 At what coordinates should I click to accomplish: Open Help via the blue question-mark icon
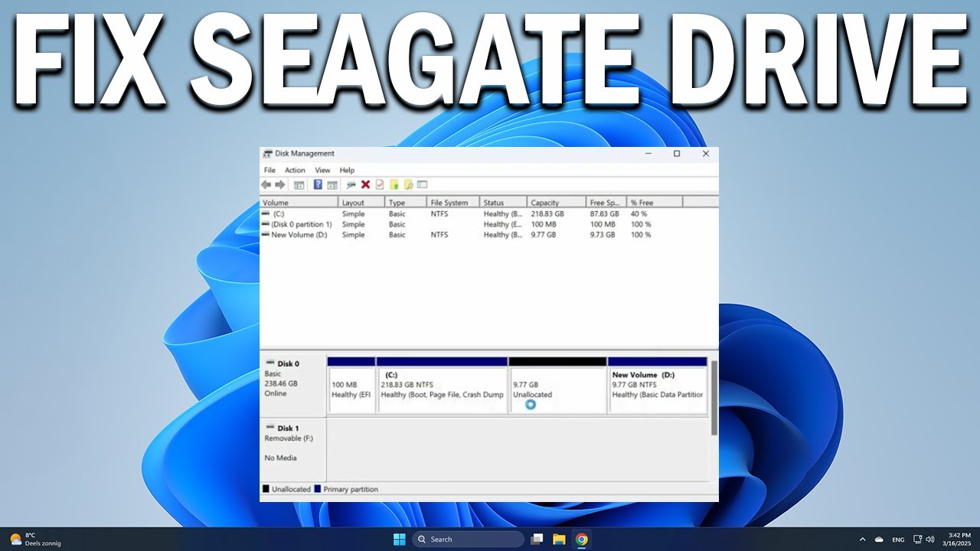pyautogui.click(x=318, y=184)
